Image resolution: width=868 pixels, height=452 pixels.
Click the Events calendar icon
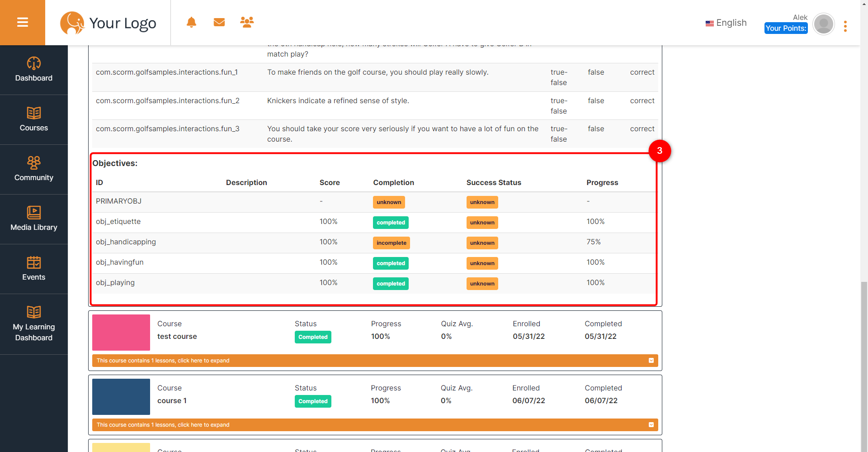coord(34,262)
